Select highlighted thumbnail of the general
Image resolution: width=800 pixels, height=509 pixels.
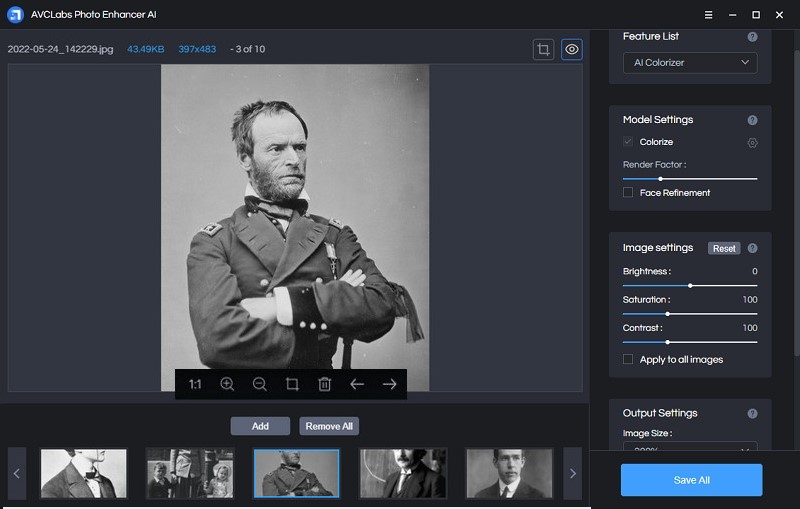[x=296, y=473]
